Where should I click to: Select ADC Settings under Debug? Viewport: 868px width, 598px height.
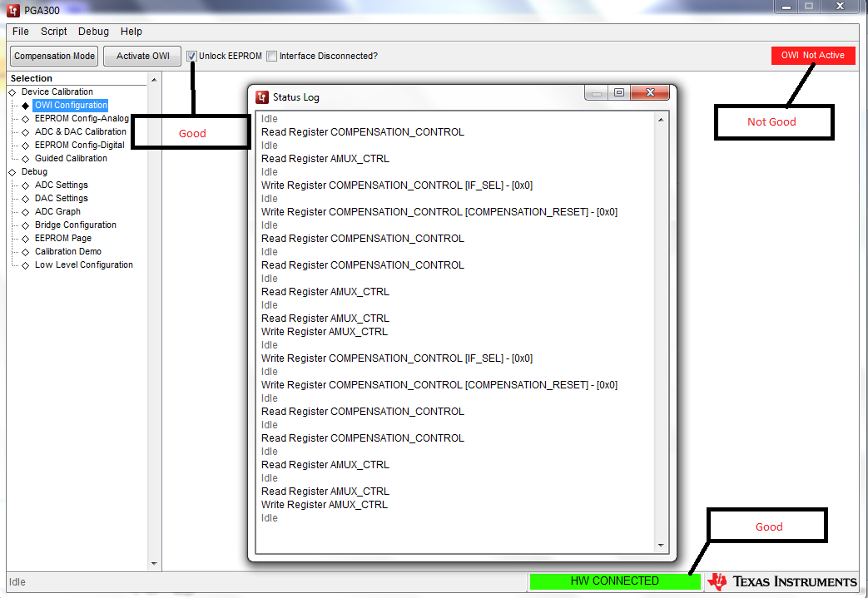(x=62, y=185)
